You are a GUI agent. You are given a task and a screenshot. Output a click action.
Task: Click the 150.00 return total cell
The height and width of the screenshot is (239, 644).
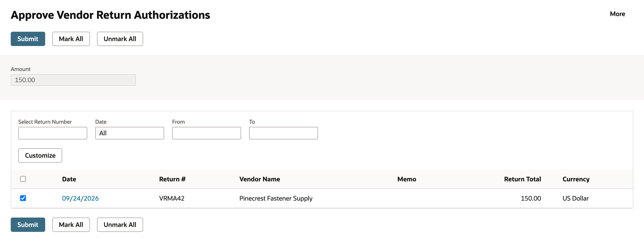pos(531,198)
